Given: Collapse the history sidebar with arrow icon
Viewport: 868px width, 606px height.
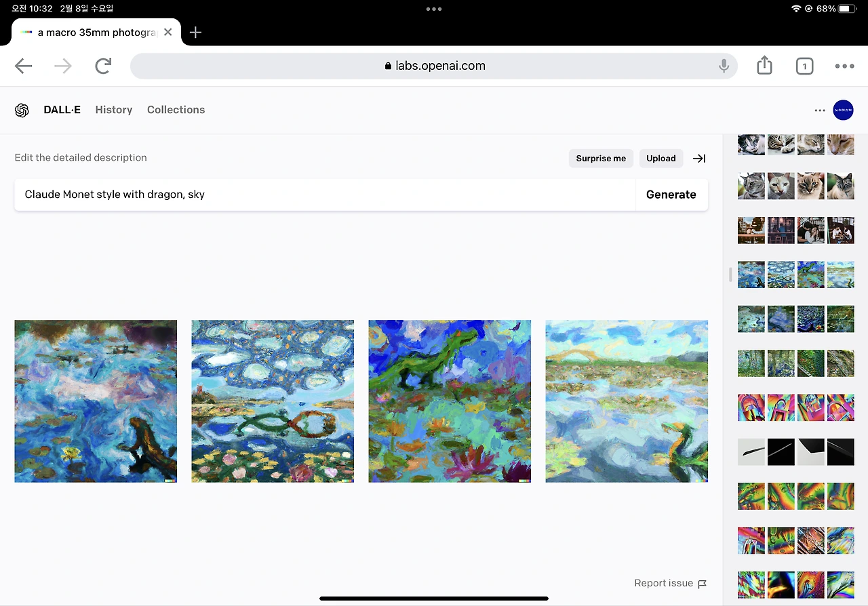Looking at the screenshot, I should (x=699, y=159).
